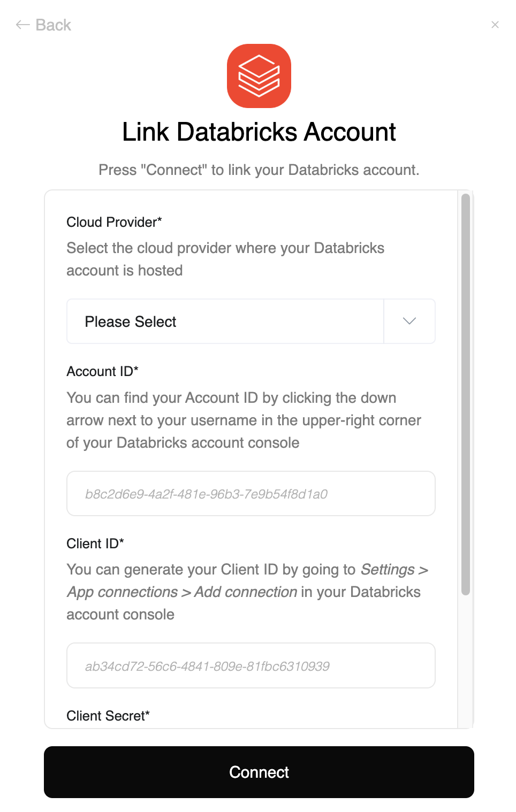The image size is (516, 812).
Task: Click the red Databricks stacked-bricks emblem
Action: 259,76
